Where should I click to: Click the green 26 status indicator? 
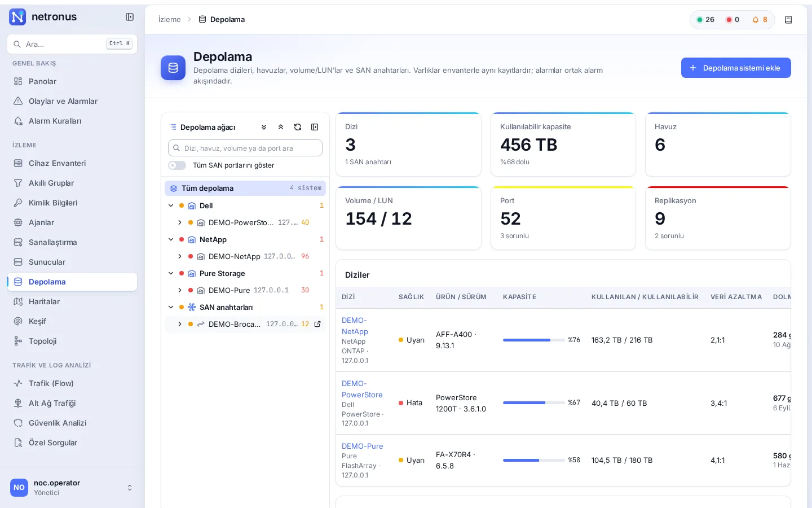pyautogui.click(x=705, y=20)
